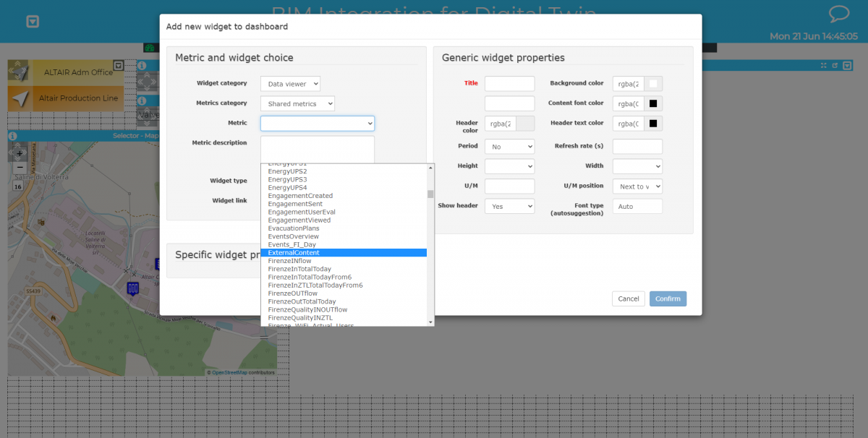Open the top-left dashboard menu arrow icon
Image resolution: width=868 pixels, height=438 pixels.
(x=33, y=22)
